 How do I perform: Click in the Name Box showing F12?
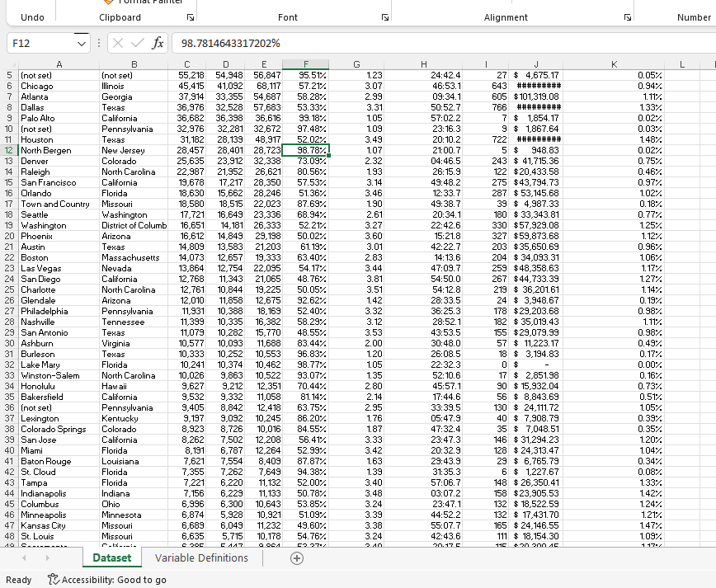click(x=41, y=44)
